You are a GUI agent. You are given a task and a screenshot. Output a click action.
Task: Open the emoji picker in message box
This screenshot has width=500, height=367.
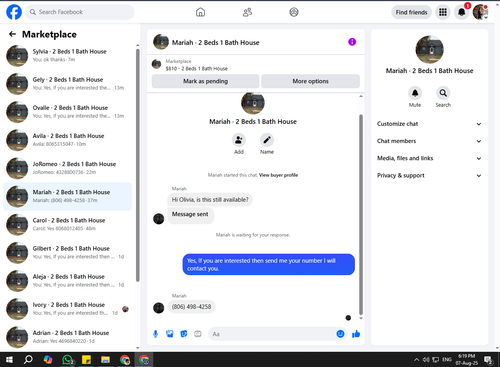click(340, 334)
